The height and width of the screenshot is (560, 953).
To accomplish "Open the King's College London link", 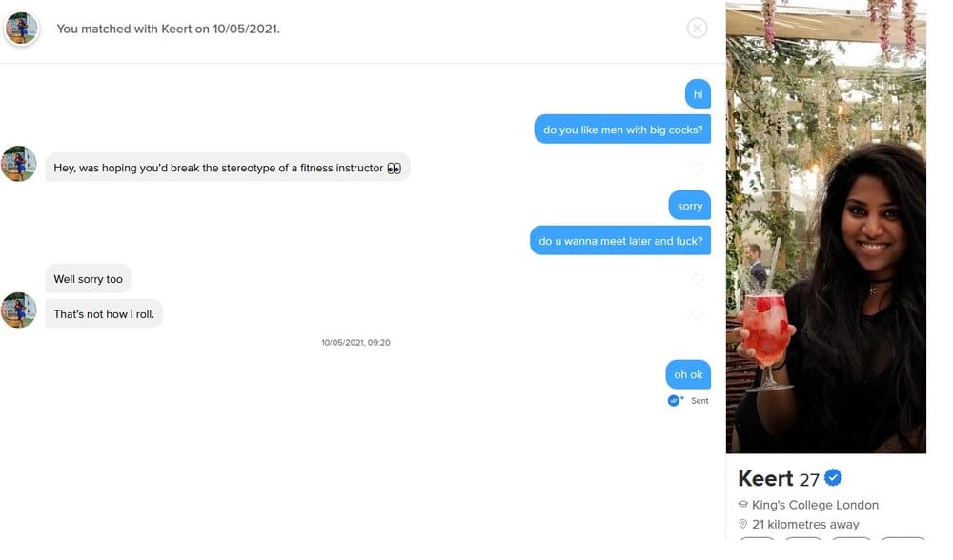I will tap(815, 505).
